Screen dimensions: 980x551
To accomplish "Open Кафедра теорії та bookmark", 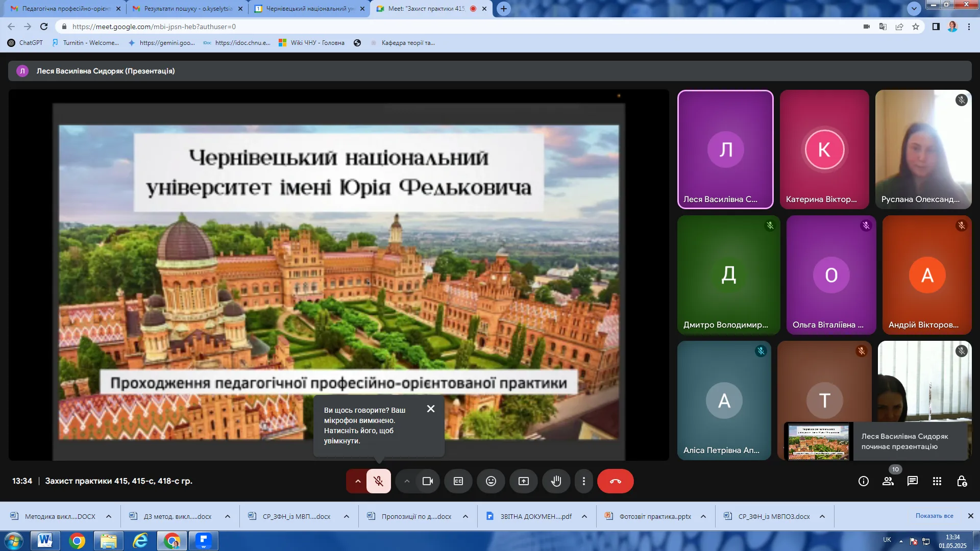I will point(403,43).
